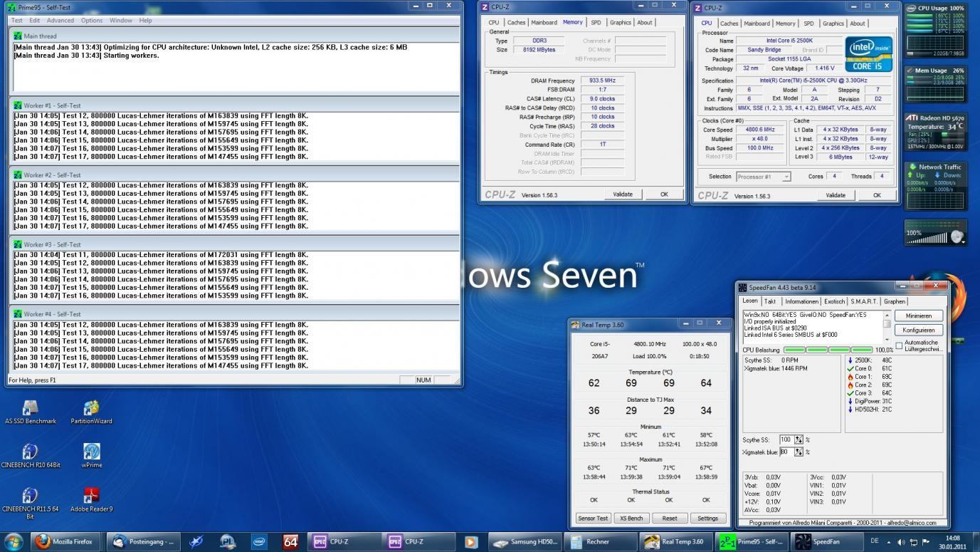This screenshot has width=980, height=552.
Task: Switch to SpeedFan taskbar item
Action: coord(826,541)
